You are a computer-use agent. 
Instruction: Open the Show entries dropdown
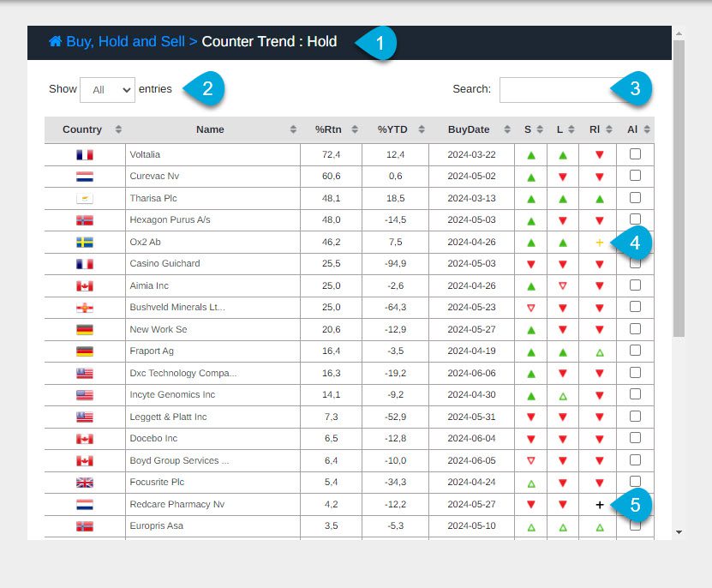[x=107, y=89]
